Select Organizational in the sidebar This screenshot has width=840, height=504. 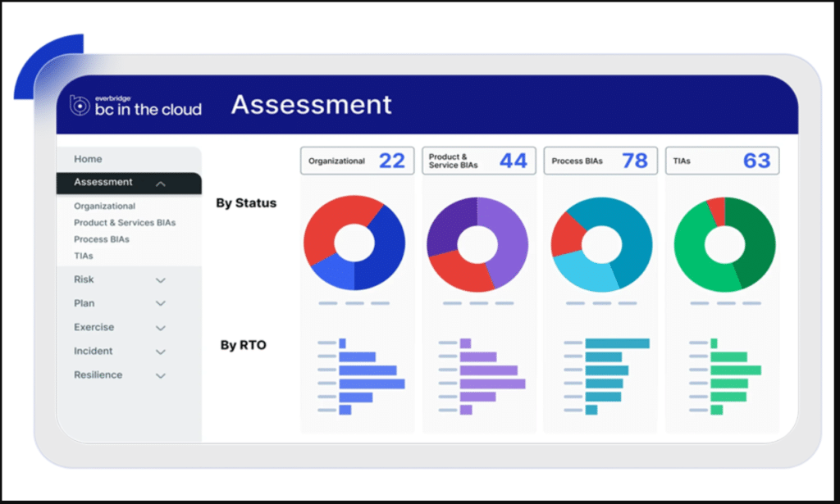104,207
